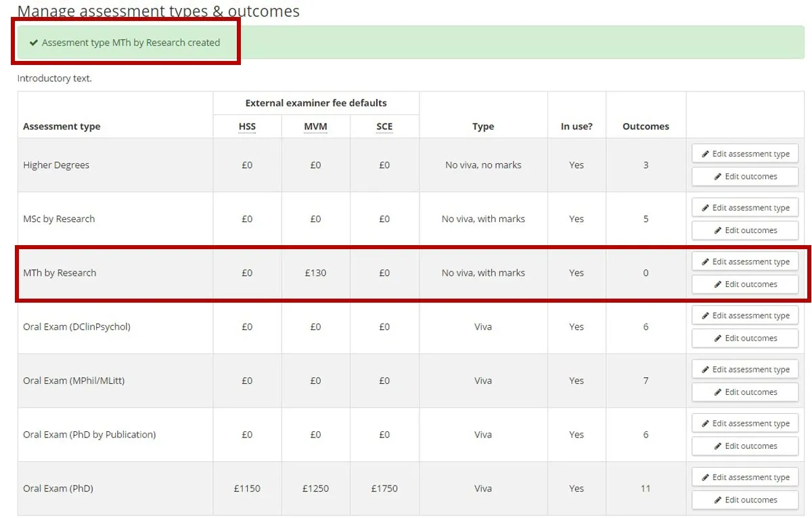Edit assessment type for PhD by Publication
812x518 pixels.
745,423
